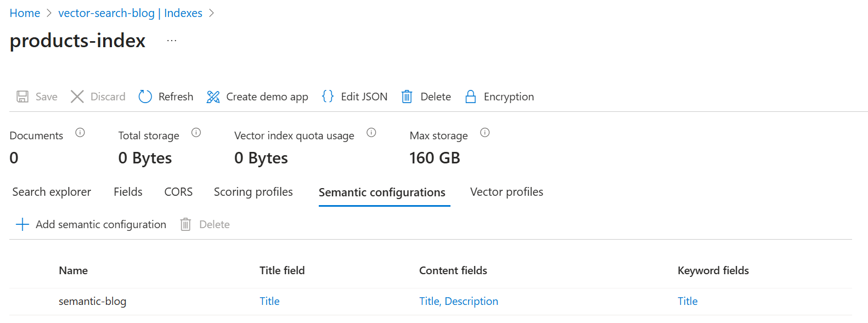Click the info icon next to Total storage
Viewport: 868px width, 323px height.
coord(196,132)
